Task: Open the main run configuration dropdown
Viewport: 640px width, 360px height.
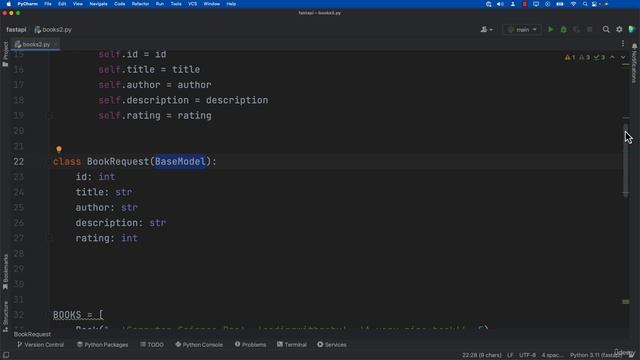Action: (x=522, y=29)
